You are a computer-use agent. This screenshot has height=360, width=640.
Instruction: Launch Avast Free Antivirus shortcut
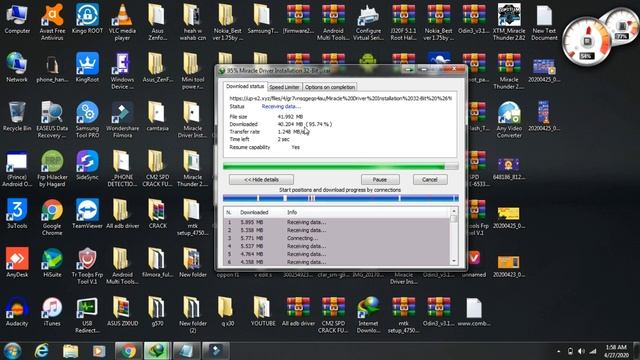coord(52,22)
